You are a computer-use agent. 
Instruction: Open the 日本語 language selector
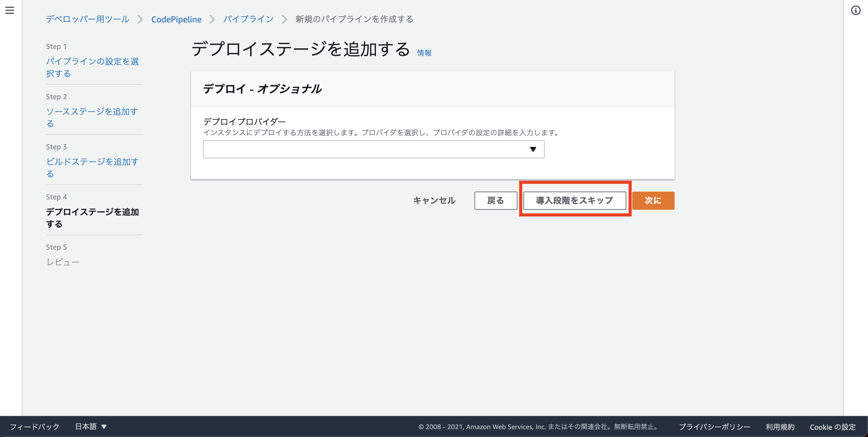[x=91, y=426]
